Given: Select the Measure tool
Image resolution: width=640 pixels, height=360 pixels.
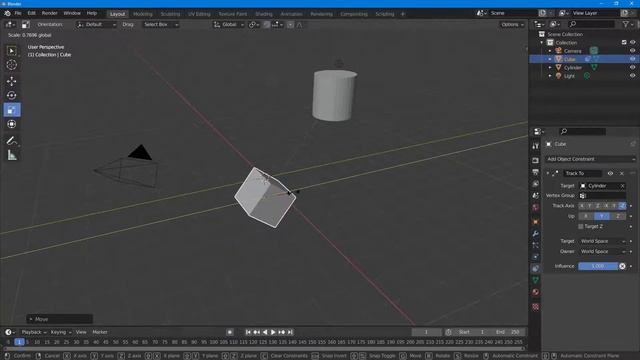Looking at the screenshot, I should pyautogui.click(x=12, y=155).
